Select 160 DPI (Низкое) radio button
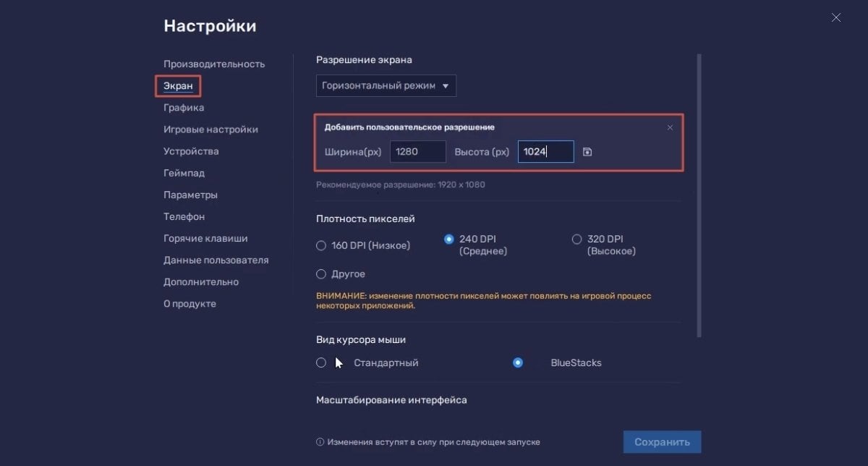 point(321,245)
